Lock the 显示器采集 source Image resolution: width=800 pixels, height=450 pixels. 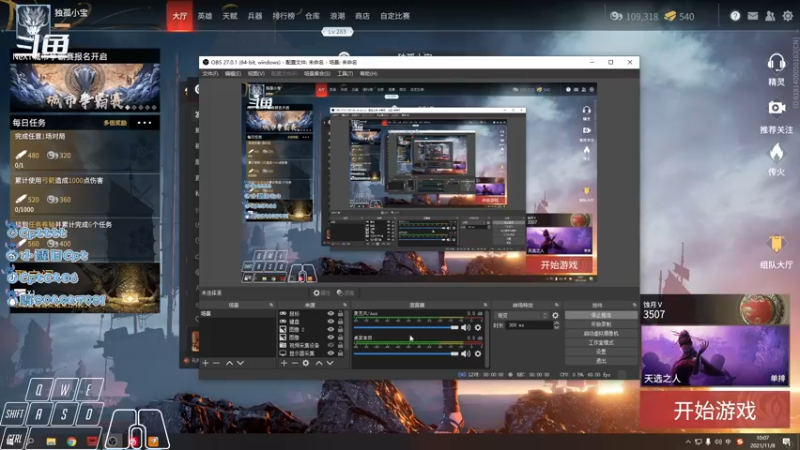tap(340, 353)
